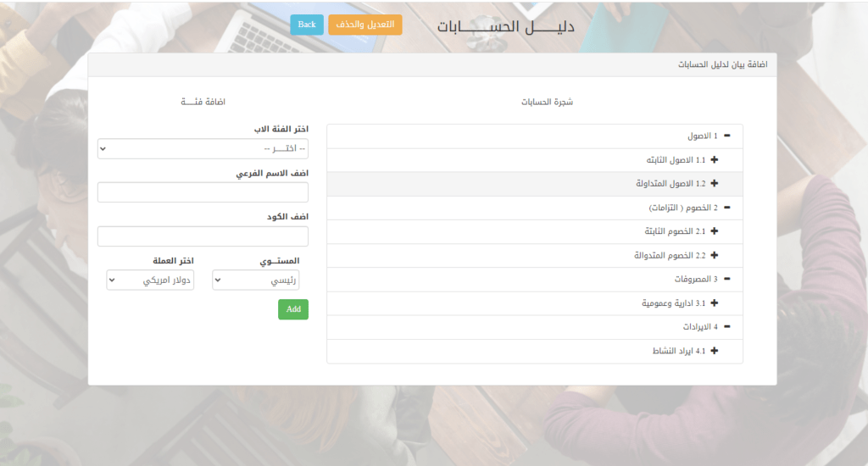Click the 'شجرة الحسابات' heading text

coord(547,102)
